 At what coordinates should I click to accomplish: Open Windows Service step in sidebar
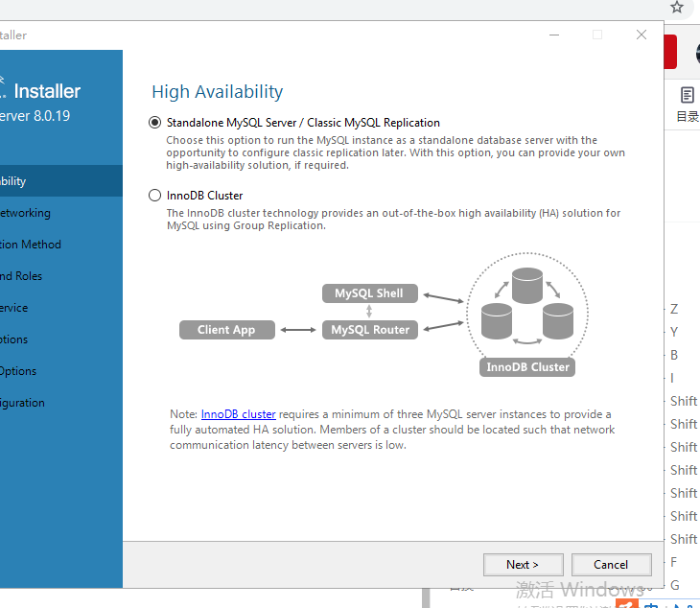pyautogui.click(x=61, y=308)
